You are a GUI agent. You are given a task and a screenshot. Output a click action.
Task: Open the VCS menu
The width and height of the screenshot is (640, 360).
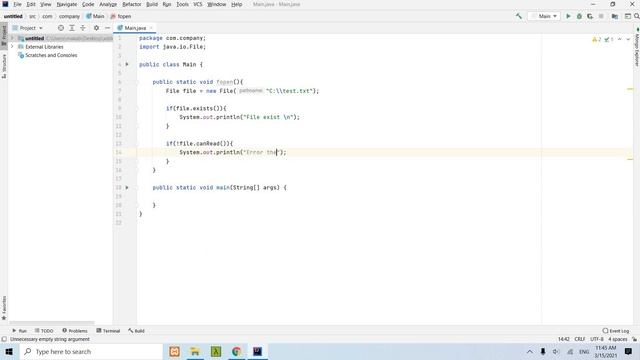coord(198,4)
